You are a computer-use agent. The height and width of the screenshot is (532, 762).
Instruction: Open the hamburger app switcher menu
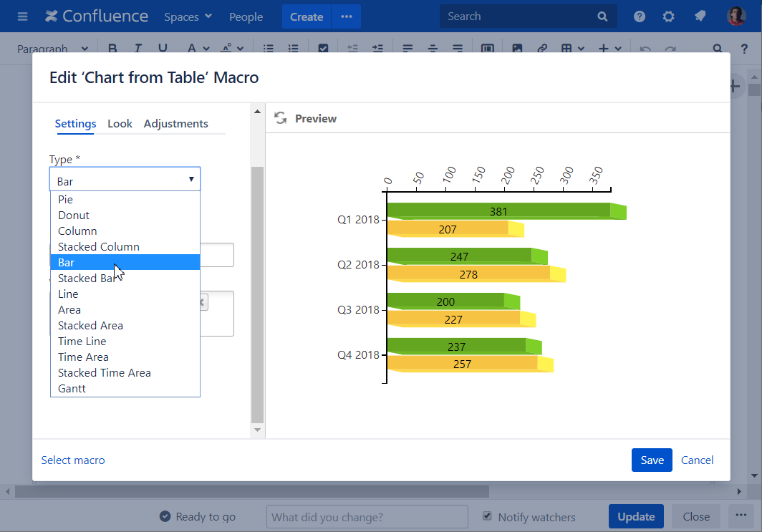23,16
